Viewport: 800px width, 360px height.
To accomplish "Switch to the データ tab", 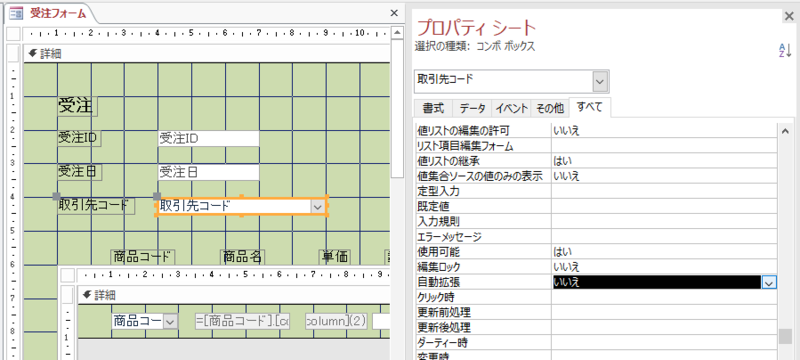I will (x=472, y=108).
